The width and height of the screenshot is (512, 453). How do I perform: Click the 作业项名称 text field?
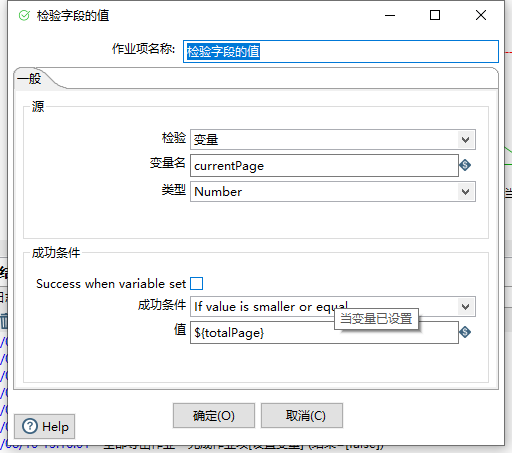click(341, 52)
